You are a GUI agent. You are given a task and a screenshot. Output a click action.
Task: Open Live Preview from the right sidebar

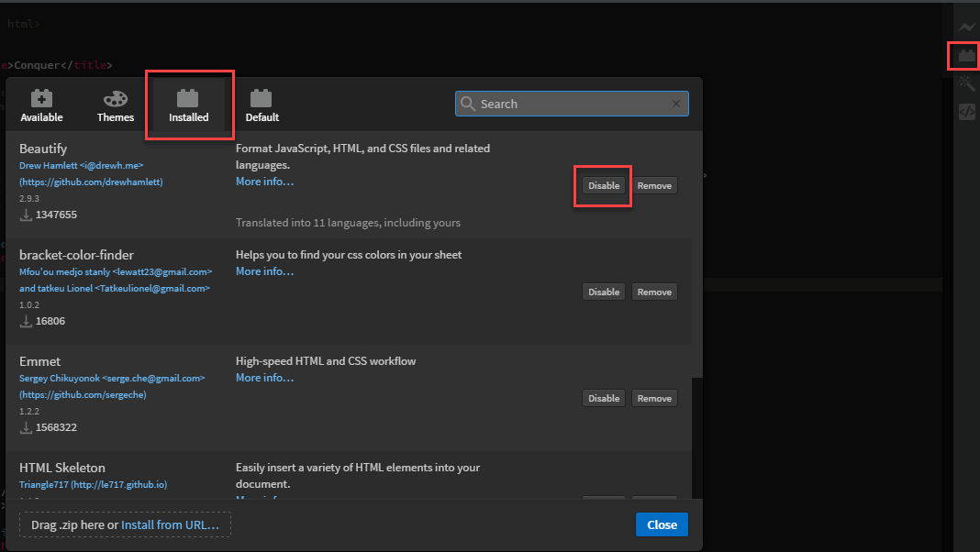coord(966,28)
